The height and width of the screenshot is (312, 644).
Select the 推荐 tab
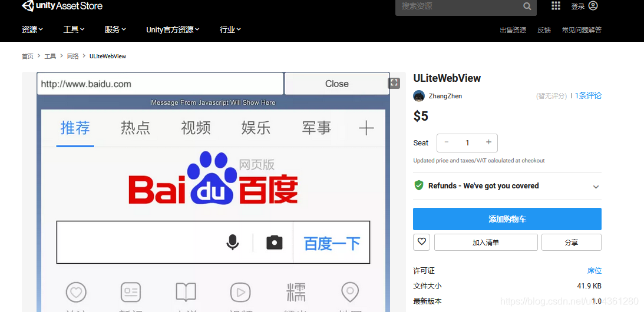pos(75,128)
